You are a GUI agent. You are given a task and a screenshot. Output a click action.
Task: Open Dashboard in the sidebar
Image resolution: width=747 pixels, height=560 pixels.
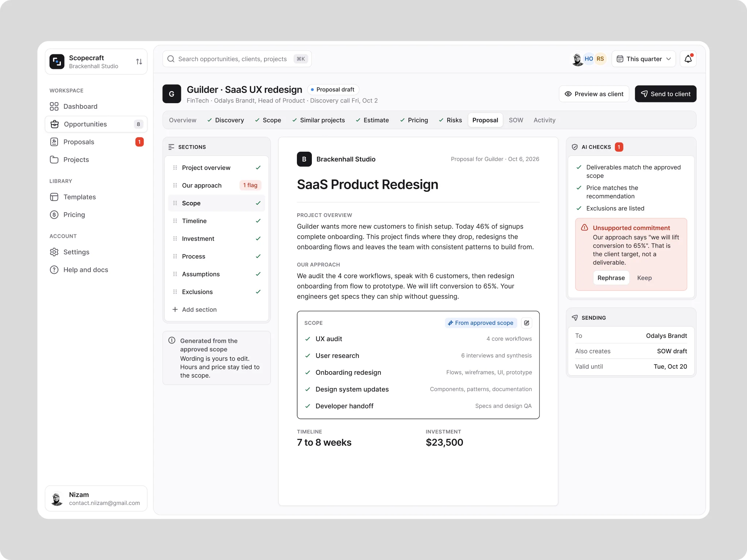tap(96, 106)
